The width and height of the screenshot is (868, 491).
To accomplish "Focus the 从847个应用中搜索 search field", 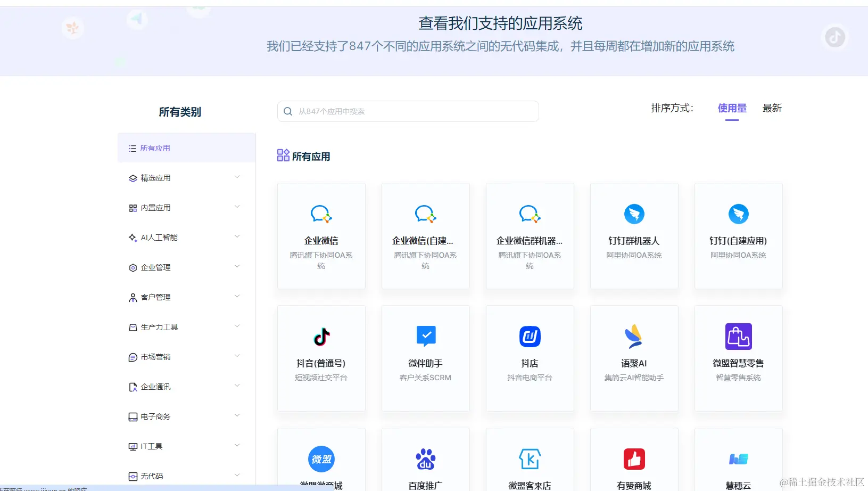I will click(x=408, y=111).
